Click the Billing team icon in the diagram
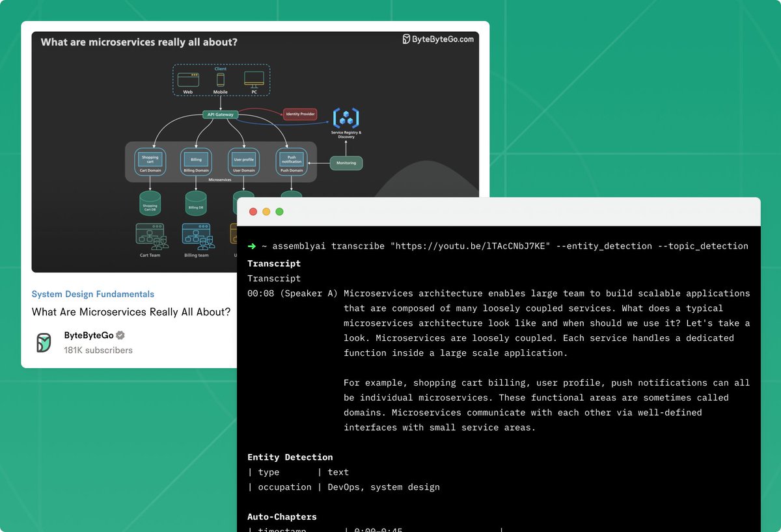This screenshot has height=532, width=781. coord(197,236)
